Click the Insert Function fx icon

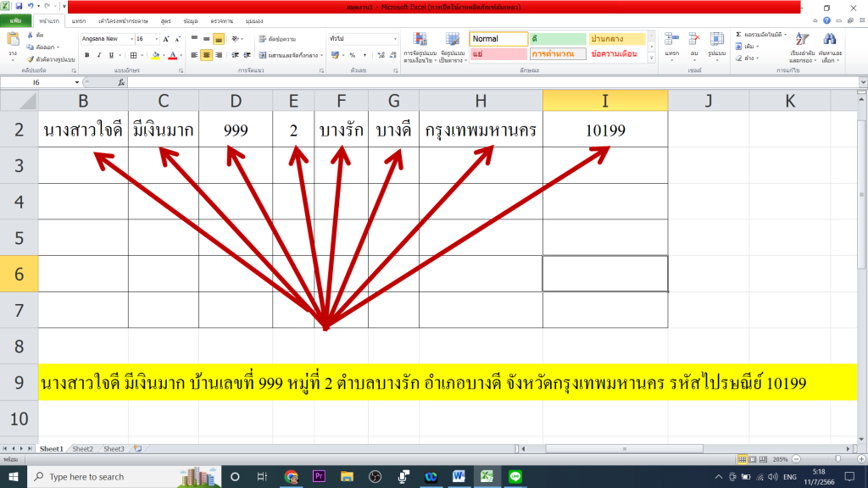(x=121, y=82)
